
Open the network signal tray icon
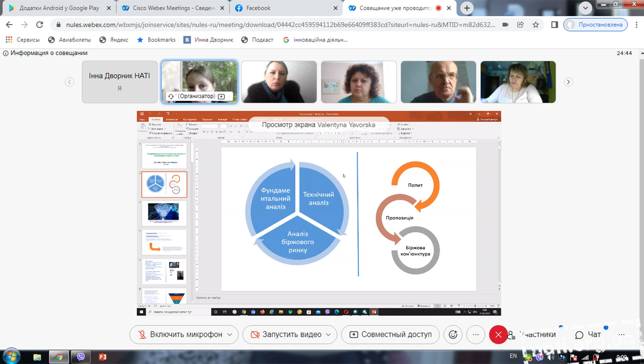[x=585, y=357]
